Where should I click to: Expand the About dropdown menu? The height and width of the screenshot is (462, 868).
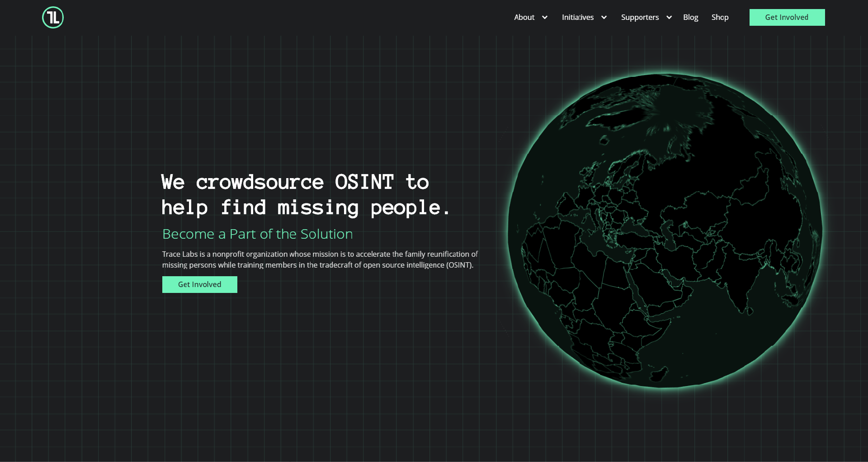pos(524,17)
